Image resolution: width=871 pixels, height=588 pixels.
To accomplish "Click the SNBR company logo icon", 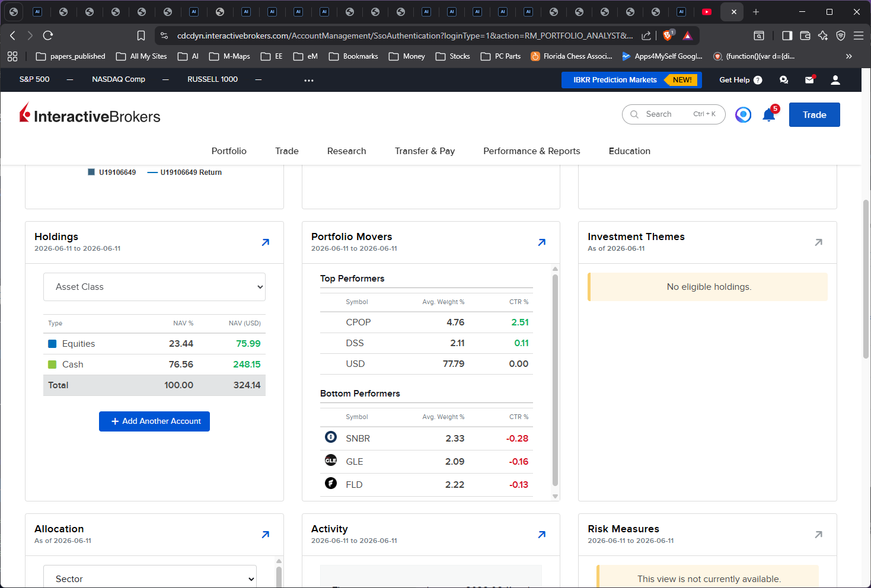I will click(x=331, y=437).
